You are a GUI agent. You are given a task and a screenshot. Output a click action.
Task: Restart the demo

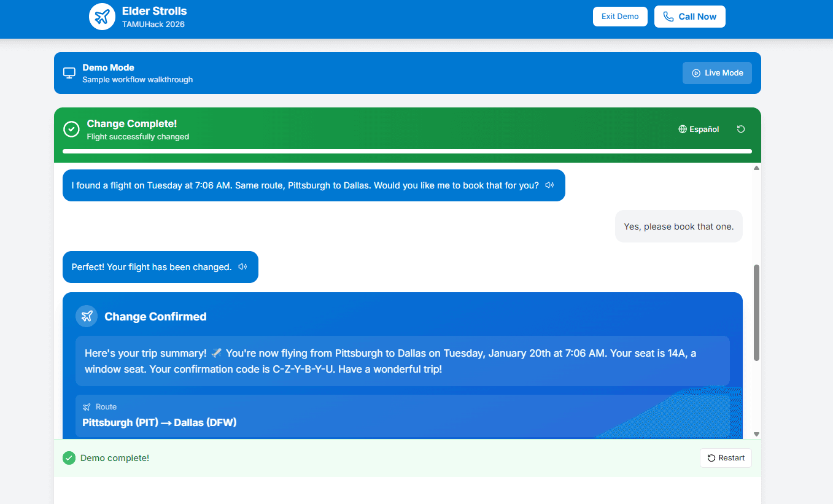click(x=726, y=458)
